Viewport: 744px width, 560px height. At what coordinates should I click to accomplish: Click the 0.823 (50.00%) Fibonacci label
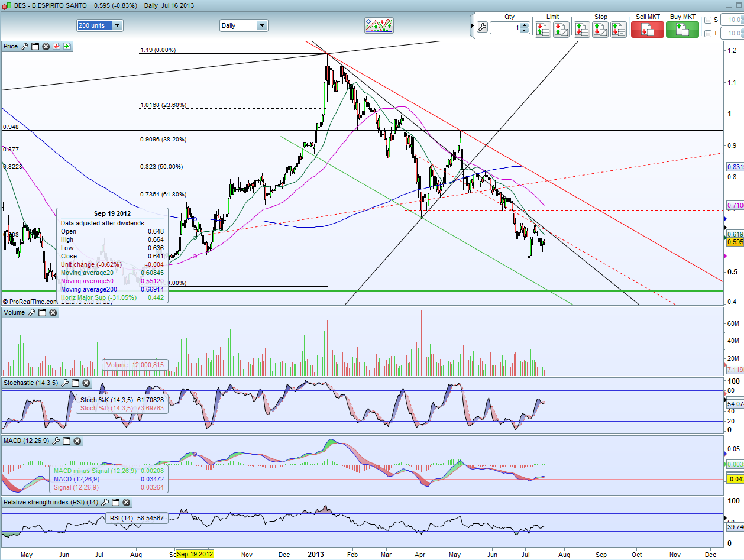point(161,167)
